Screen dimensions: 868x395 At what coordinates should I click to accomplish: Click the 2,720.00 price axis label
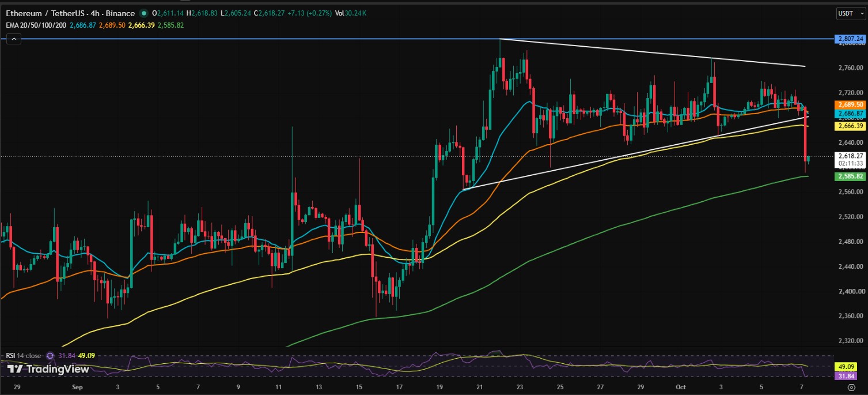click(x=851, y=93)
